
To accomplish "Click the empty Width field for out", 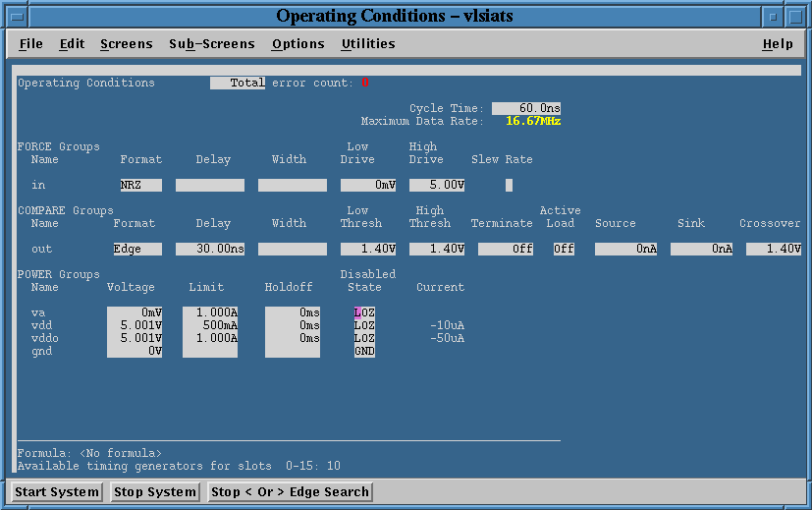I will pos(293,249).
